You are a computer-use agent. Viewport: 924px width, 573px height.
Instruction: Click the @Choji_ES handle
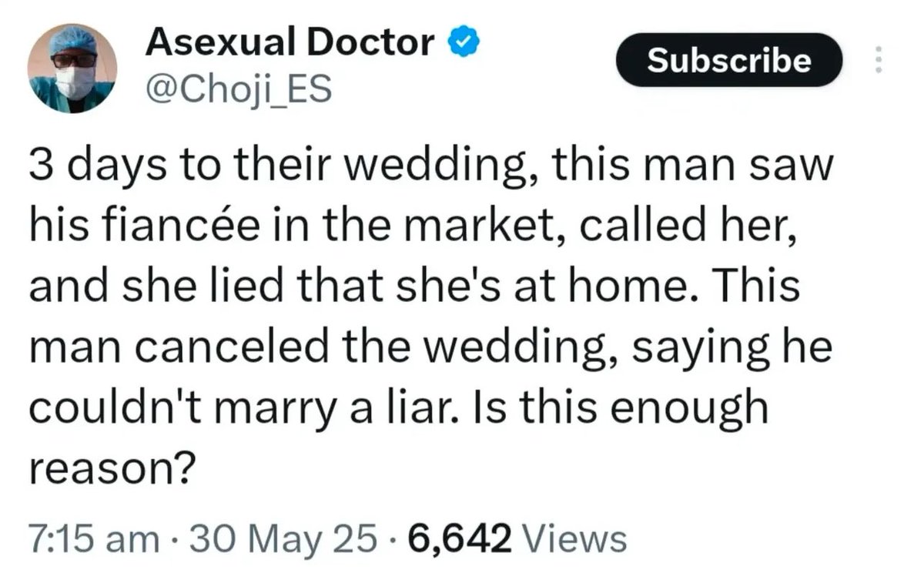(238, 91)
